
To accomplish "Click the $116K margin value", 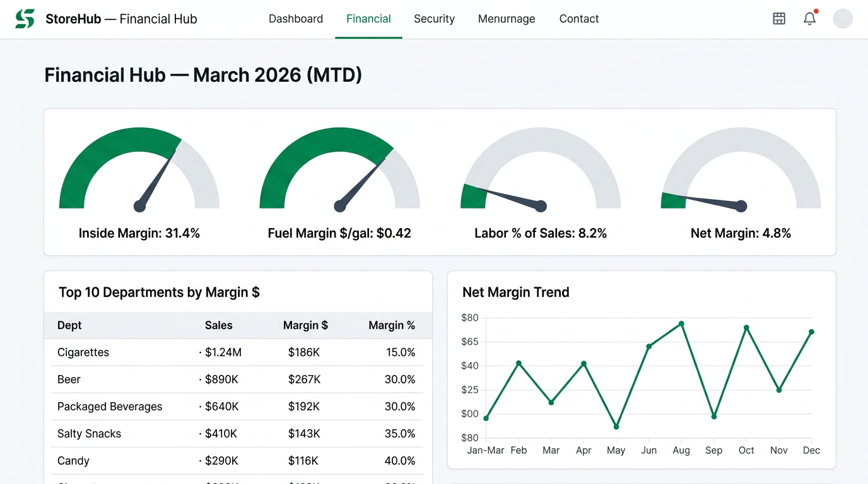I will tap(303, 461).
